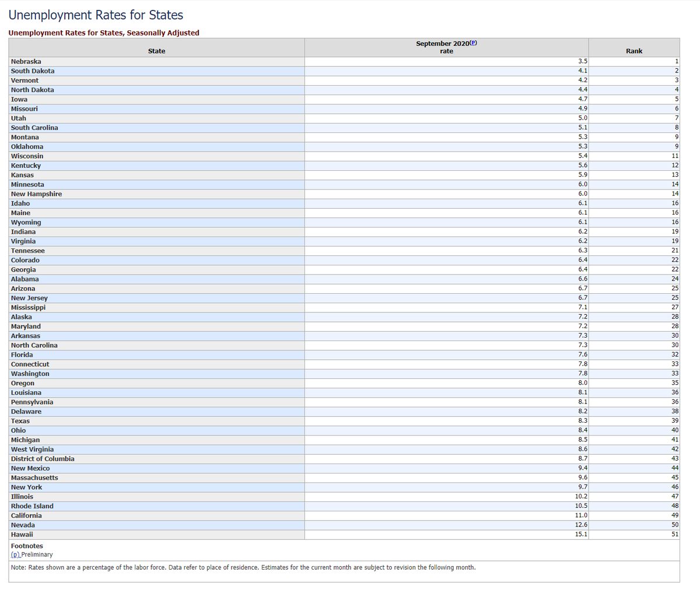This screenshot has width=700, height=590.
Task: Click the Delaware state name
Action: [x=26, y=412]
